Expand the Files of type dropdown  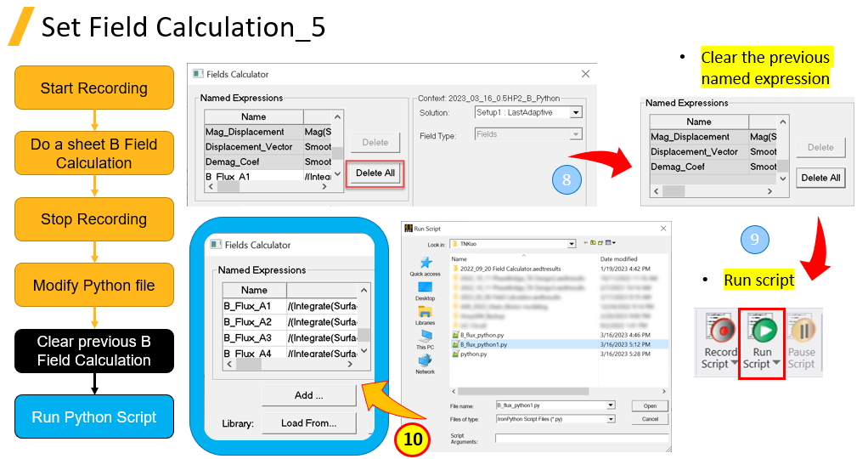click(x=611, y=419)
